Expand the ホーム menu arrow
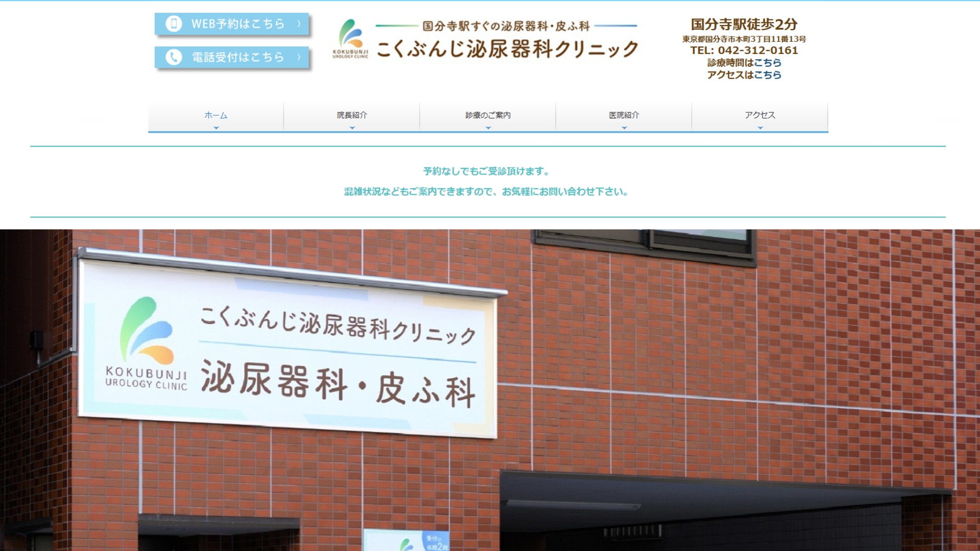The width and height of the screenshot is (980, 551). (216, 128)
